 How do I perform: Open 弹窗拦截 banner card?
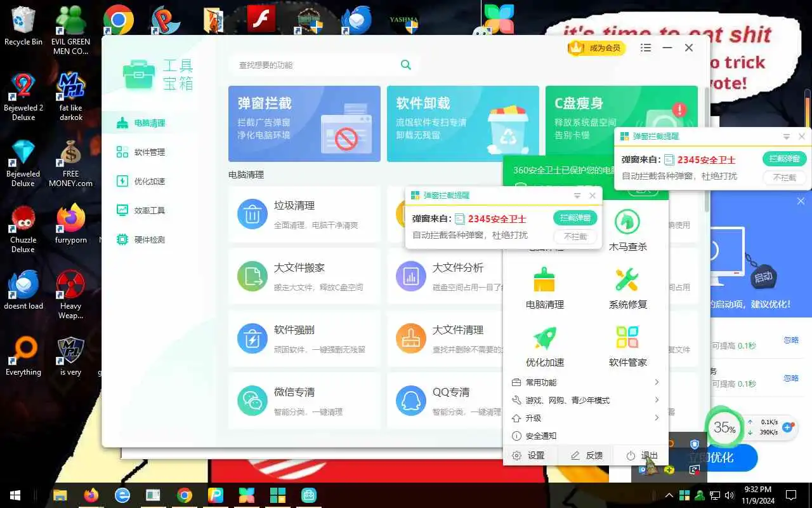pos(304,124)
